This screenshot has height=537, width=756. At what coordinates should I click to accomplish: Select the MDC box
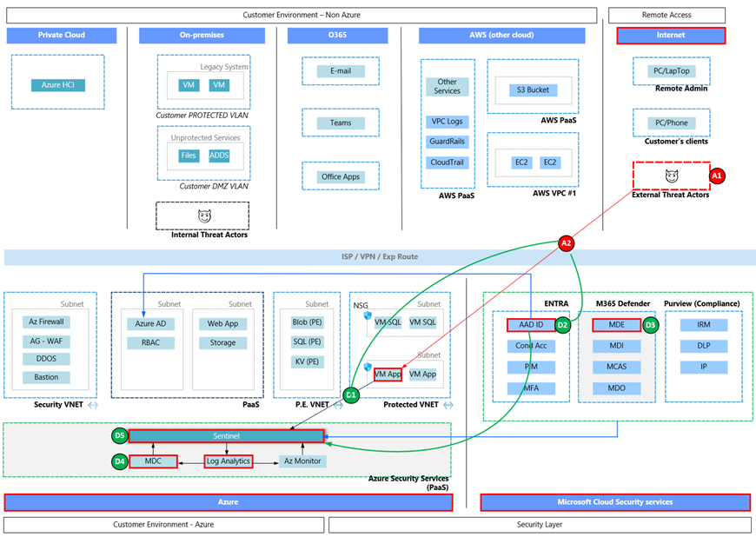tap(153, 461)
